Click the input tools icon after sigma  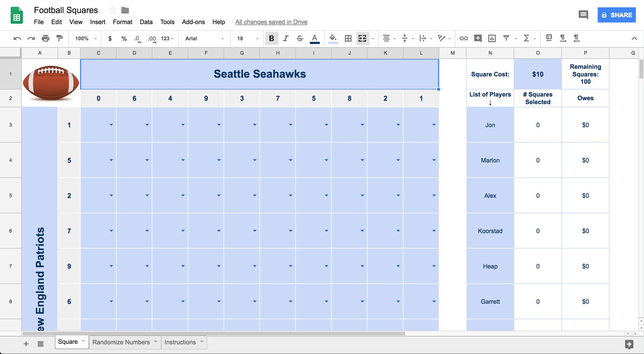pyautogui.click(x=549, y=38)
